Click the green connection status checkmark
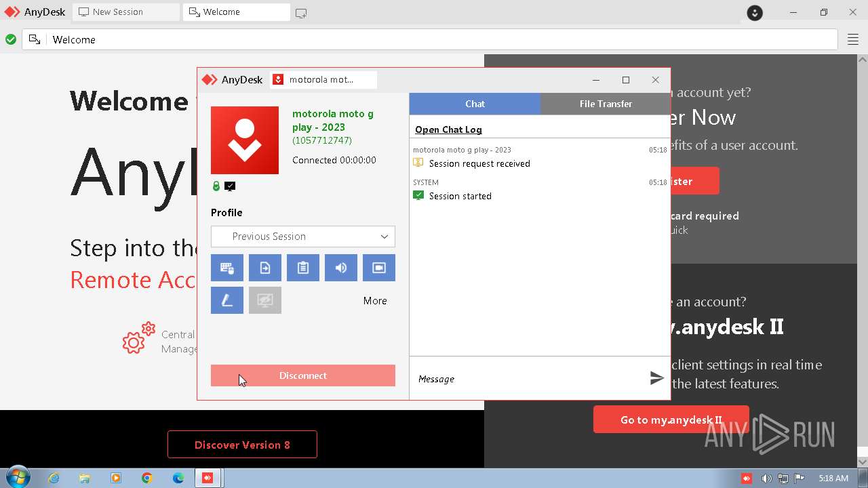The width and height of the screenshot is (868, 488). point(11,39)
